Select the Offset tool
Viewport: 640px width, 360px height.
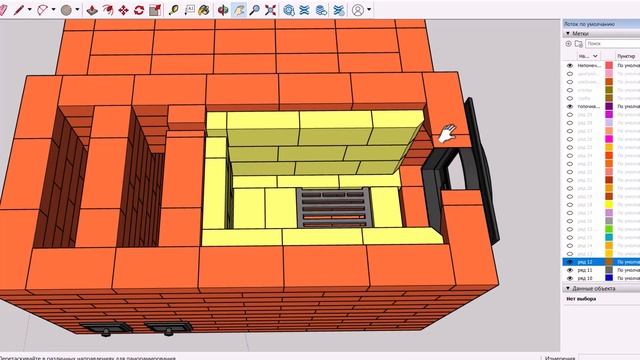coord(108,10)
